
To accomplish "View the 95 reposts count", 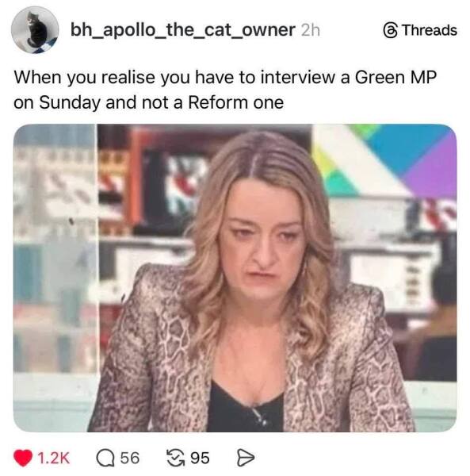I will [200, 458].
